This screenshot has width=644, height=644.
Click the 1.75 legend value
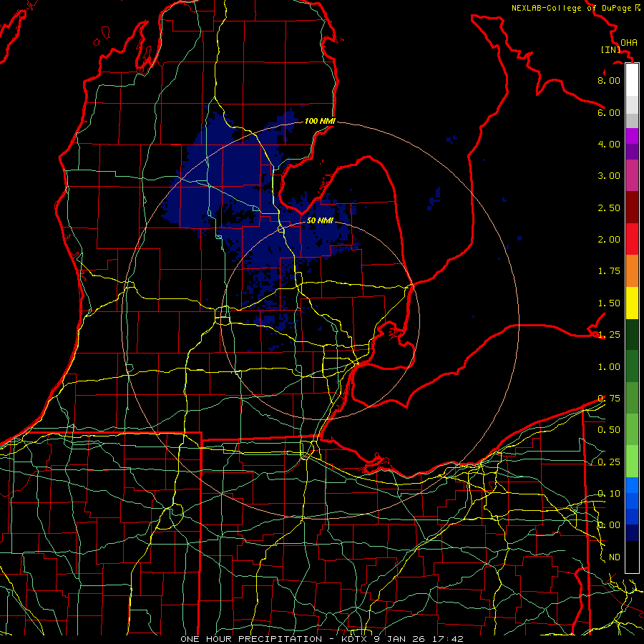coord(609,271)
